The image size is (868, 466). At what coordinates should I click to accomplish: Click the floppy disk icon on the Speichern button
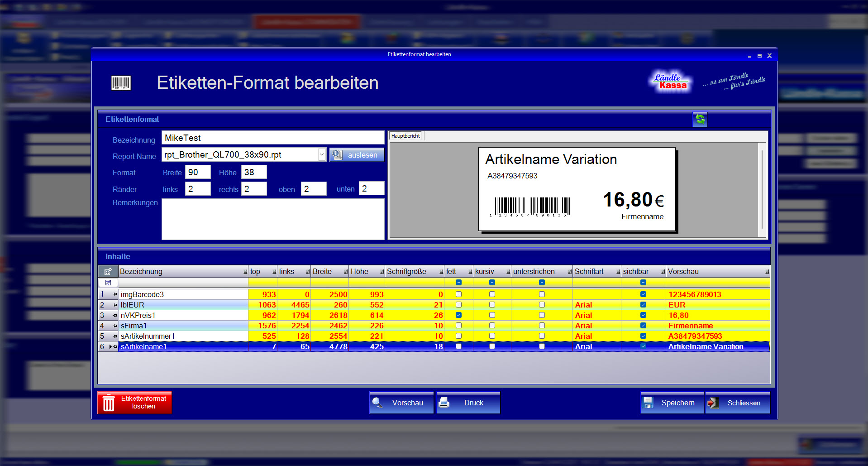pos(649,403)
